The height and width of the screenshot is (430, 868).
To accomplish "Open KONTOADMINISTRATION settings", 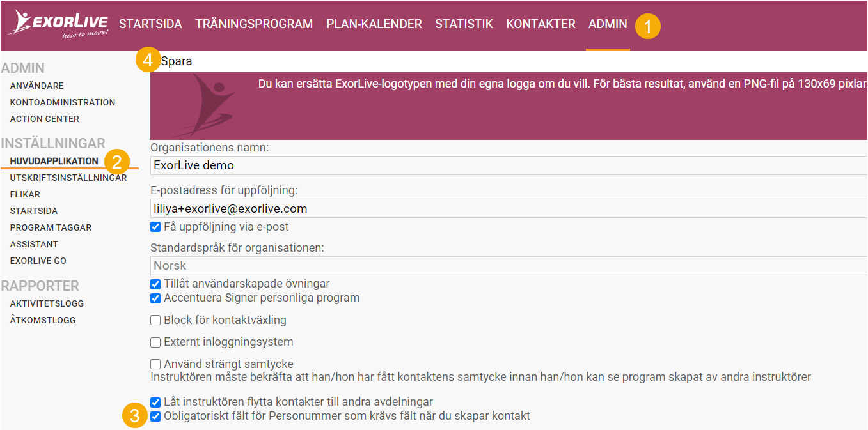I will 62,102.
